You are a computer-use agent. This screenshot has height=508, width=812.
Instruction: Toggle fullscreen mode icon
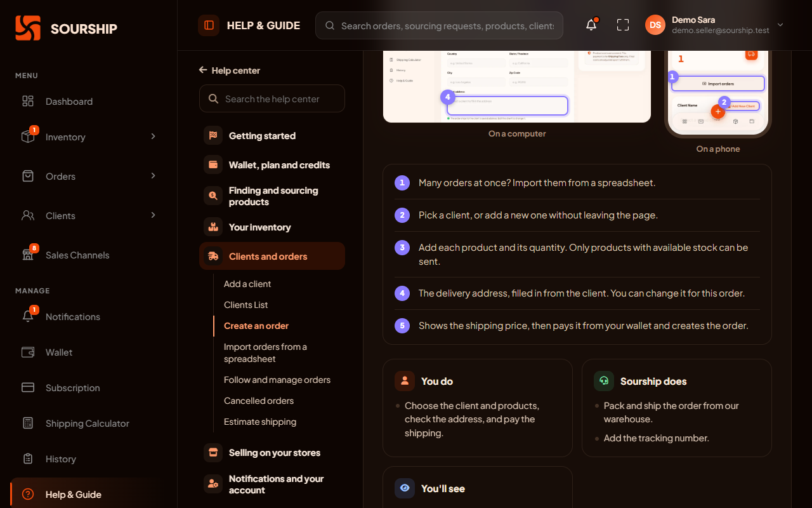click(623, 25)
